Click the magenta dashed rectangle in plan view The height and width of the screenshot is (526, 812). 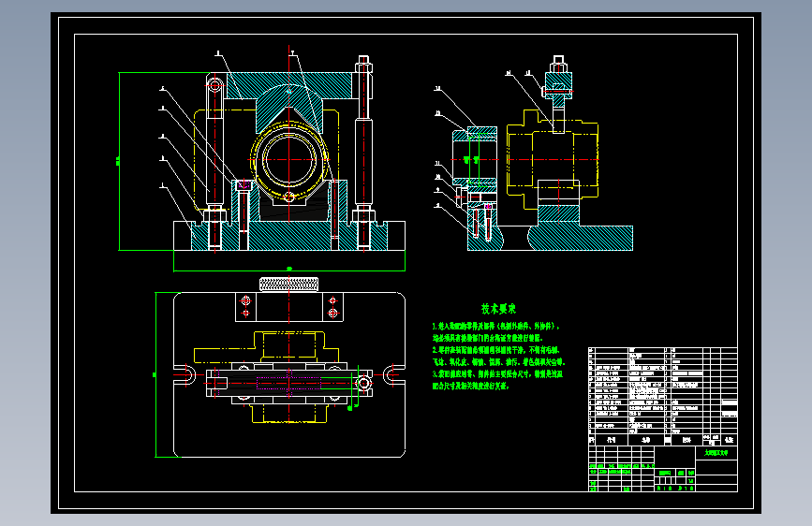click(x=289, y=383)
